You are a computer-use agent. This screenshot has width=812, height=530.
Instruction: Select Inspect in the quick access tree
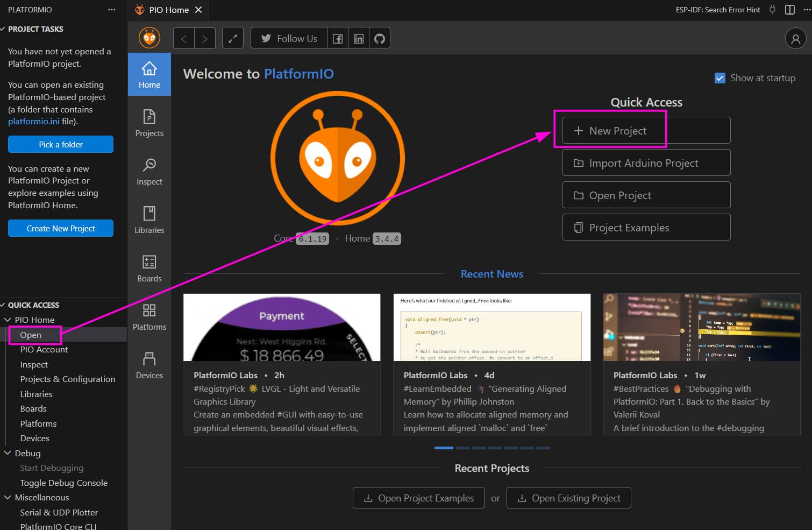coord(34,364)
